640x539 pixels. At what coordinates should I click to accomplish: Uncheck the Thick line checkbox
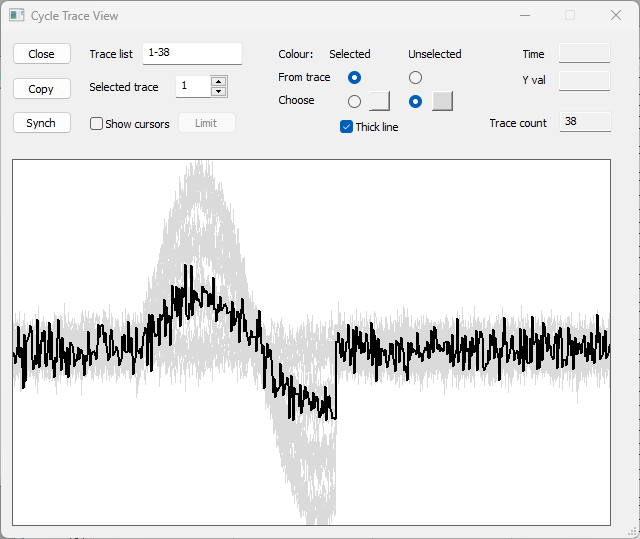click(346, 127)
